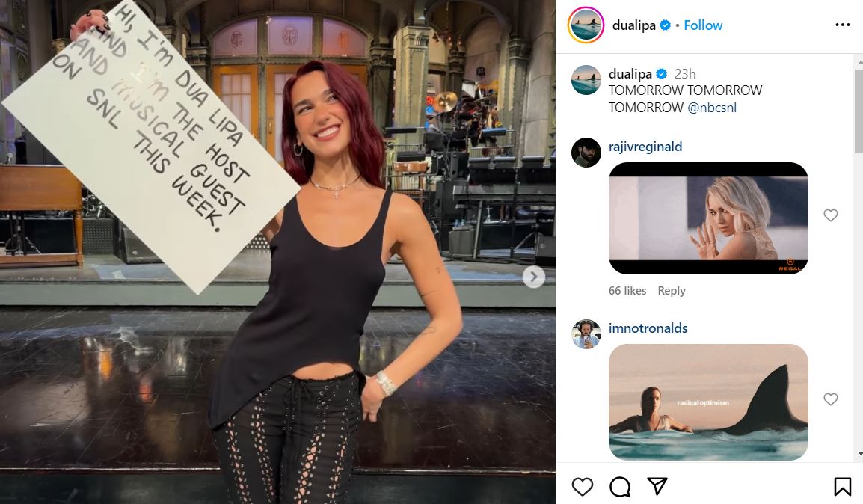
Task: Visit the imnotronalds username link
Action: point(648,328)
